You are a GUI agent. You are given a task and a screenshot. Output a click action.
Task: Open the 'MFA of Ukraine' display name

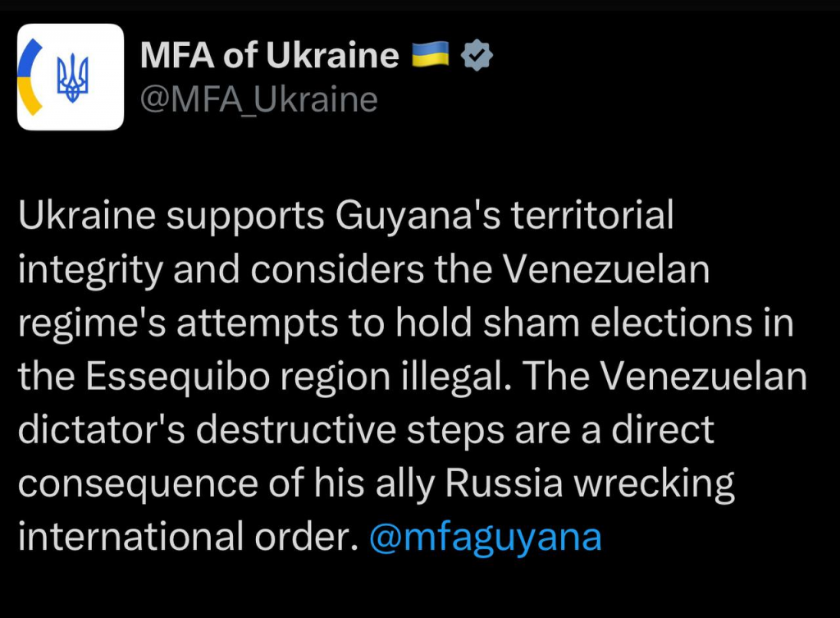(x=269, y=55)
